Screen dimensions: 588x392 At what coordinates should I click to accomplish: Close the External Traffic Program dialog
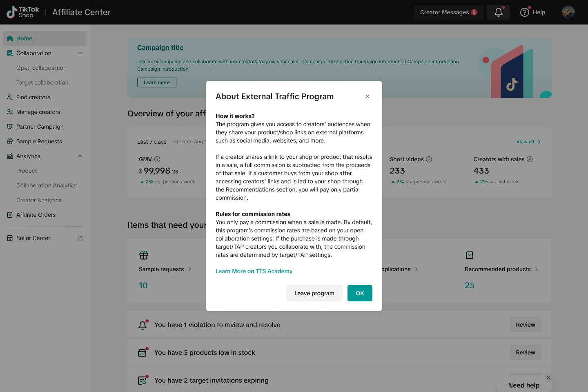[x=367, y=96]
